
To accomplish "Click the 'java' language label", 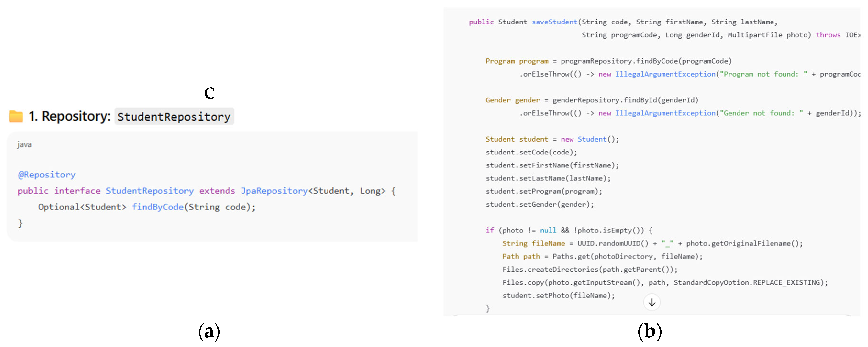I will [x=24, y=144].
